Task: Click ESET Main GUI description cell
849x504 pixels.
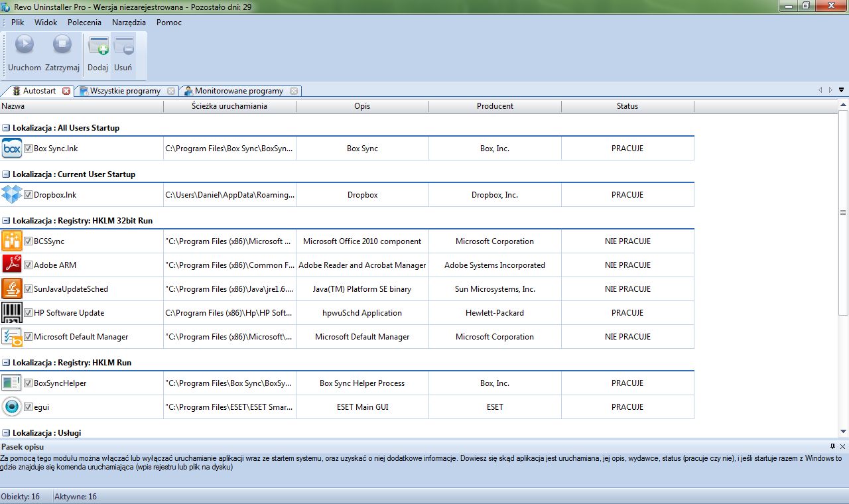Action: (x=362, y=407)
